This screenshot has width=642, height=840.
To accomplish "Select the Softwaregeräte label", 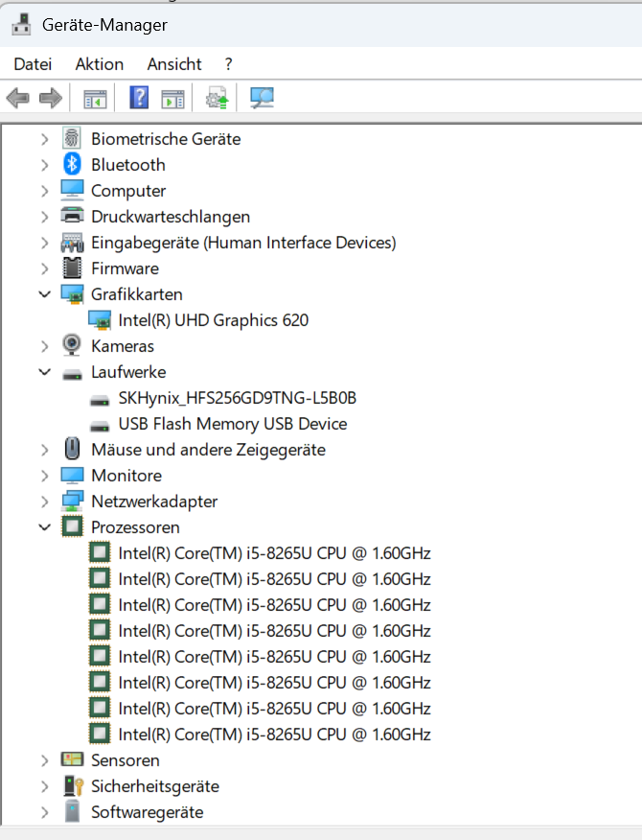I will click(148, 812).
